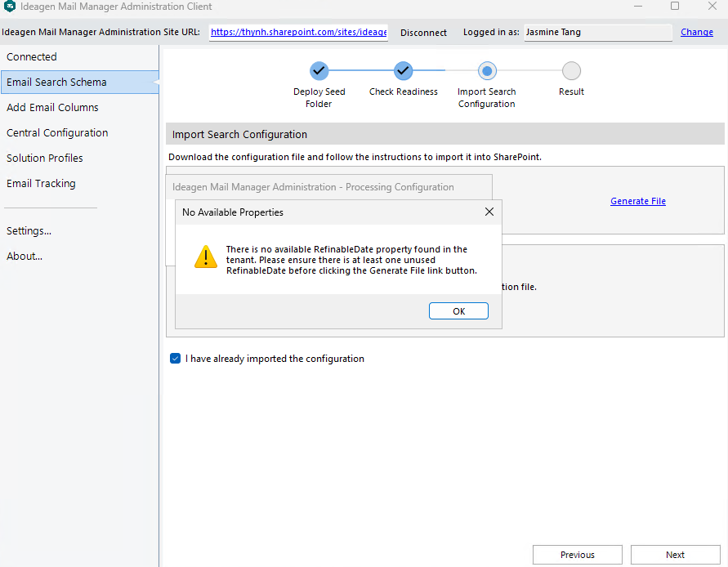
Task: Click the 'Download the configuration file' instruction text
Action: 355,157
